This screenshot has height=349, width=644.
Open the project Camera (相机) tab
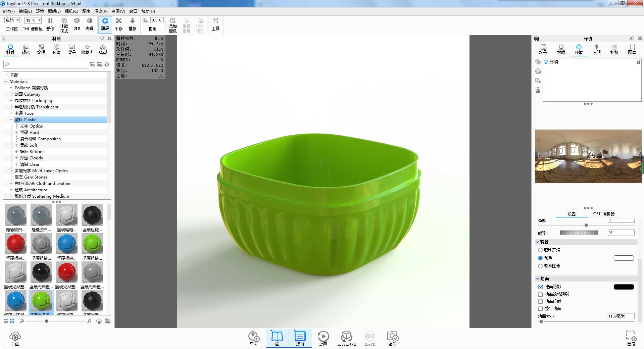click(x=614, y=49)
